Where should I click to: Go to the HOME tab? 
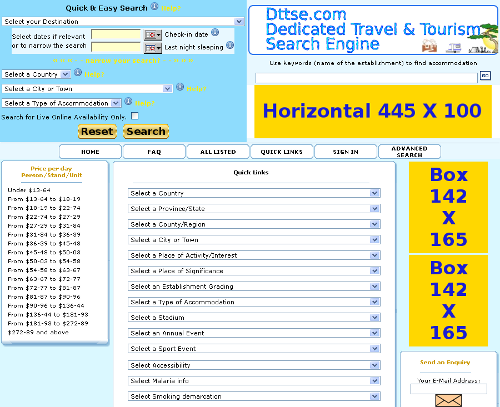pyautogui.click(x=90, y=152)
